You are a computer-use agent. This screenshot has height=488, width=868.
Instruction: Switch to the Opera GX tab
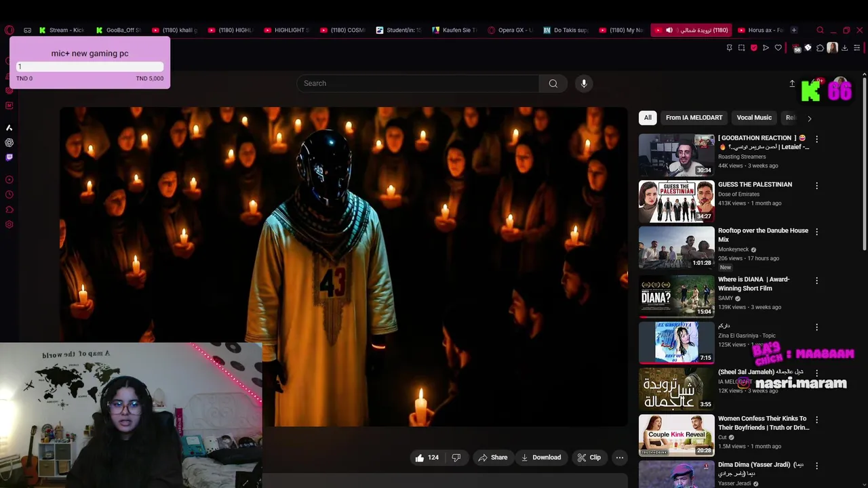511,30
